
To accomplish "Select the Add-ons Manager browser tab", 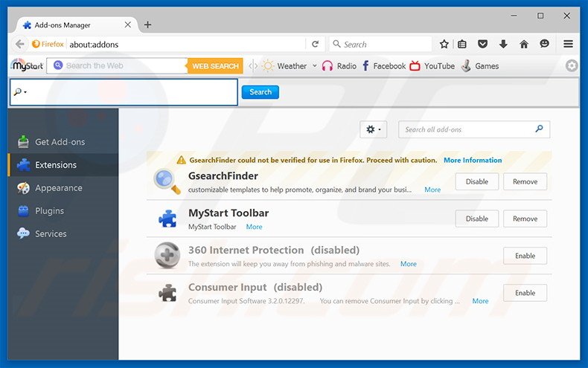I will pos(77,25).
